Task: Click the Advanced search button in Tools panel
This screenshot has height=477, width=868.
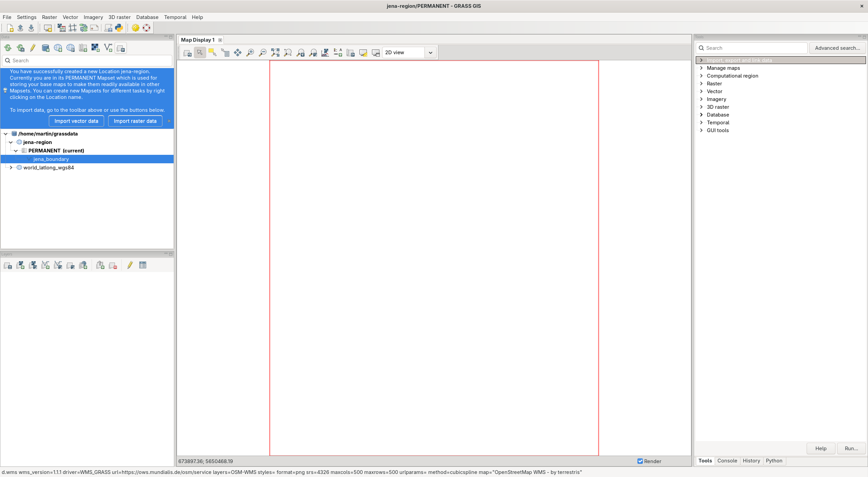Action: click(837, 48)
